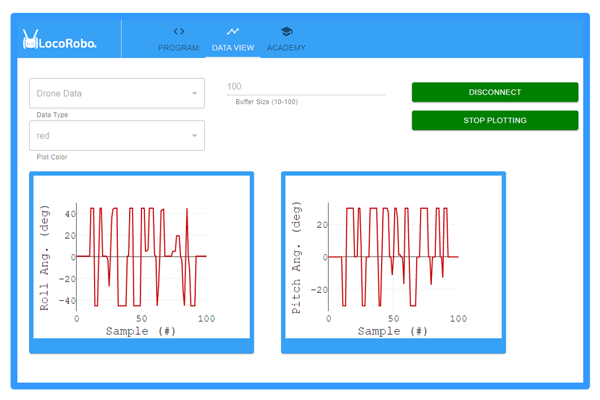Click the Data View line chart icon

point(233,32)
